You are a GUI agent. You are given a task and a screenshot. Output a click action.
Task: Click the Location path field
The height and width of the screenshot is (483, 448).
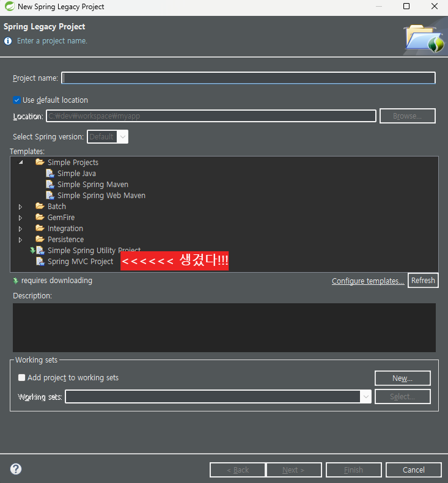click(x=211, y=116)
